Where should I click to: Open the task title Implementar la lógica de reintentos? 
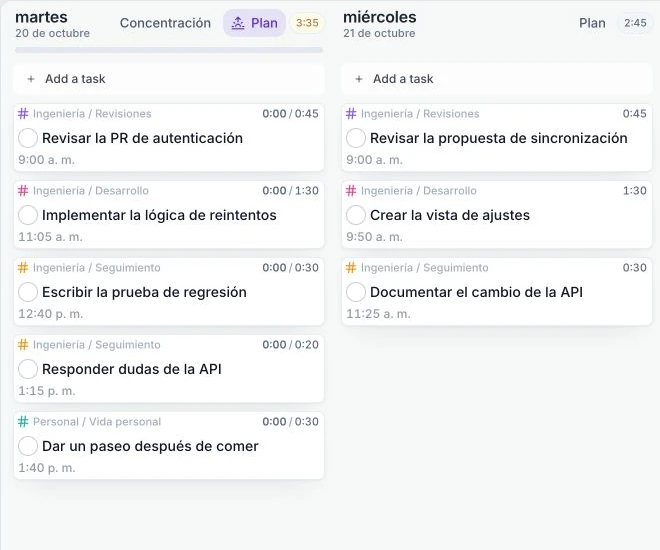(x=159, y=215)
